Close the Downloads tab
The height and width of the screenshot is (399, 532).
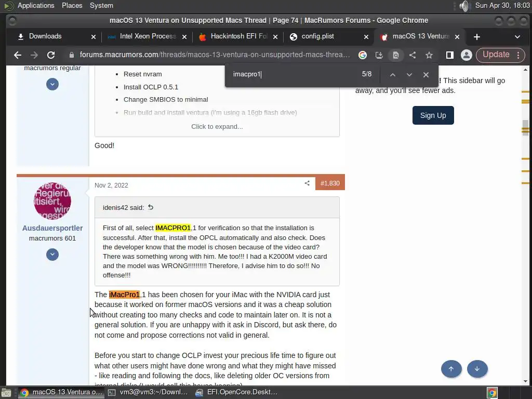(x=94, y=37)
